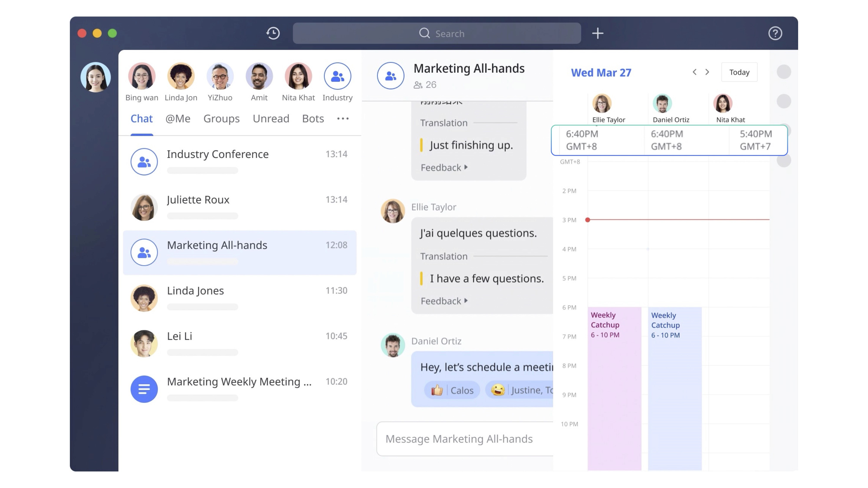This screenshot has width=868, height=488.
Task: Click the thumbs up reaction from Calos
Action: point(437,390)
